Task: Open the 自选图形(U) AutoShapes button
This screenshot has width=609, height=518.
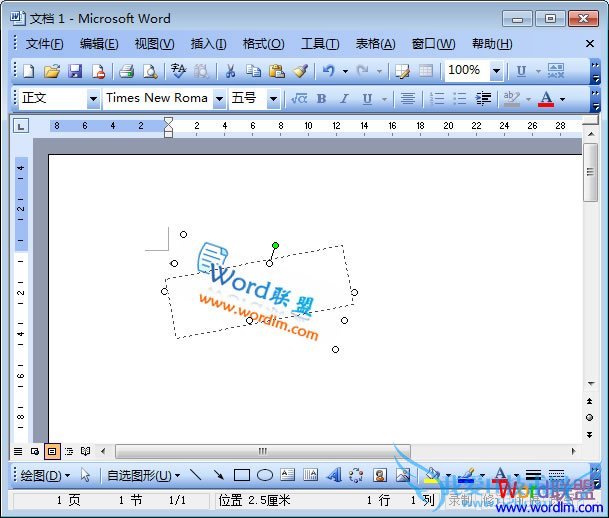Action: pyautogui.click(x=143, y=476)
